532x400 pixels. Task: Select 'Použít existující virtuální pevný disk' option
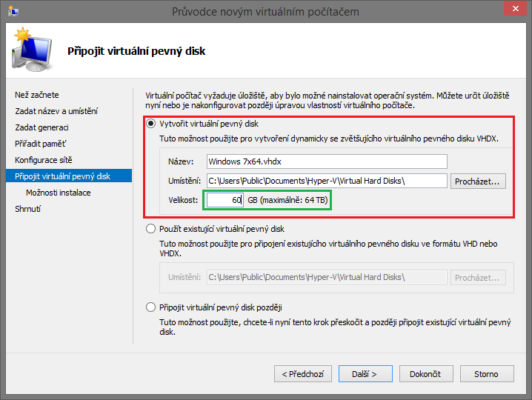click(151, 229)
